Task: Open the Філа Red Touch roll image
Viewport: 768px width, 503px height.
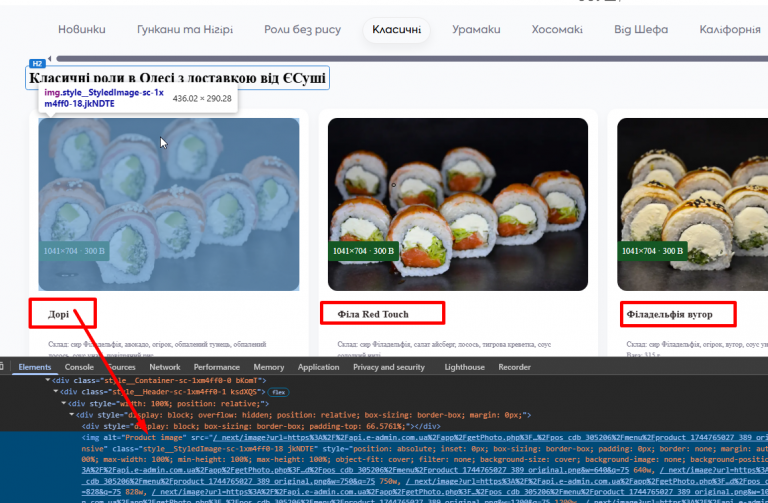Action: (x=458, y=204)
